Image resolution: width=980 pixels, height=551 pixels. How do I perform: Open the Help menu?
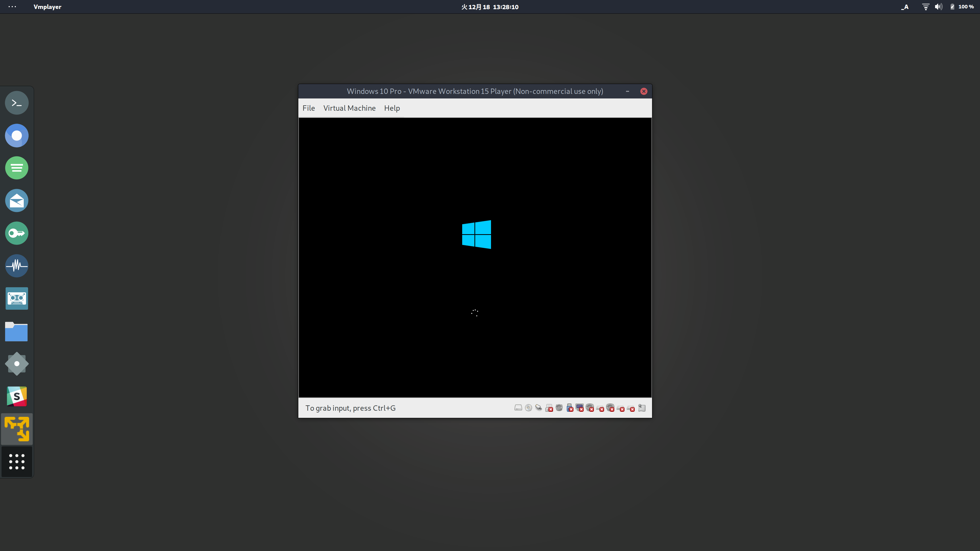click(x=392, y=108)
